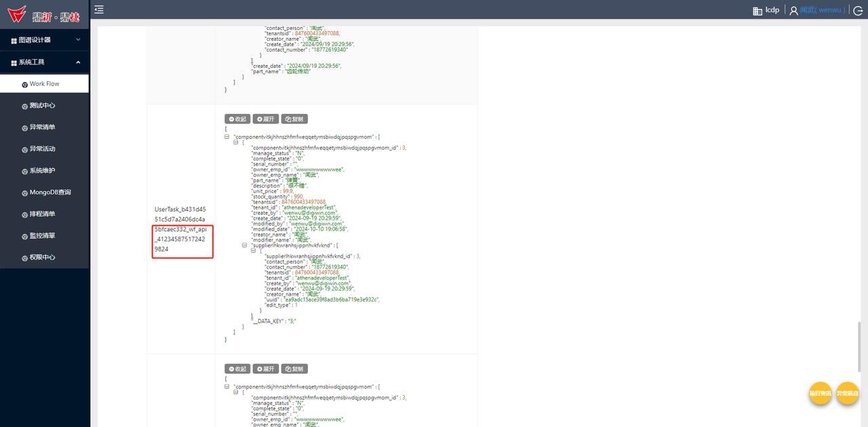Open 测试中心 from the sidebar menu
Viewport: 868px width, 427px height.
coord(42,106)
